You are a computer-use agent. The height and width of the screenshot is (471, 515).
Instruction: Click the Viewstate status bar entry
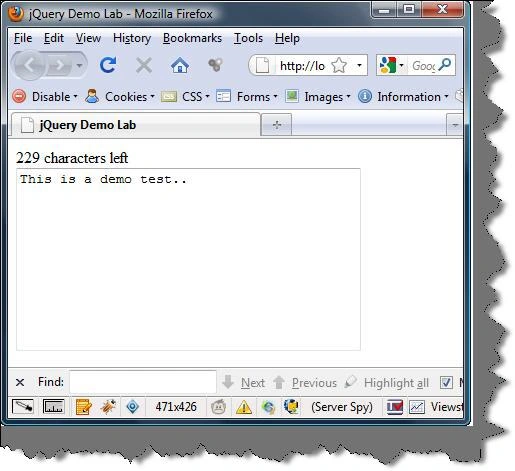(x=447, y=407)
